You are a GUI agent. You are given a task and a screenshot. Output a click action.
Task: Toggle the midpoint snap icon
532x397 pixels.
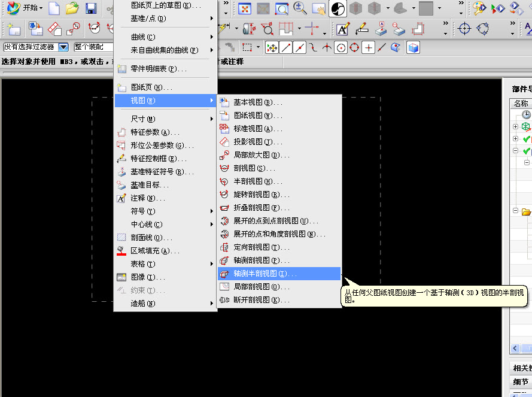(300, 47)
